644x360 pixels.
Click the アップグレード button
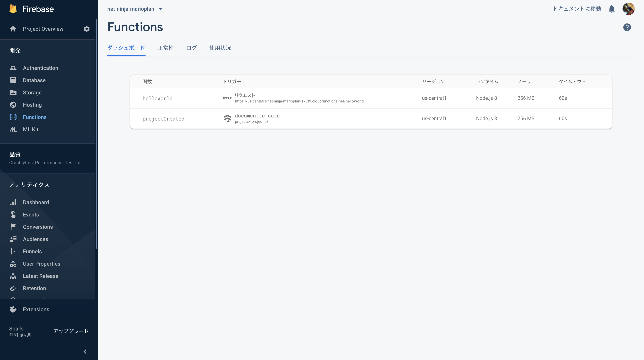[71, 331]
